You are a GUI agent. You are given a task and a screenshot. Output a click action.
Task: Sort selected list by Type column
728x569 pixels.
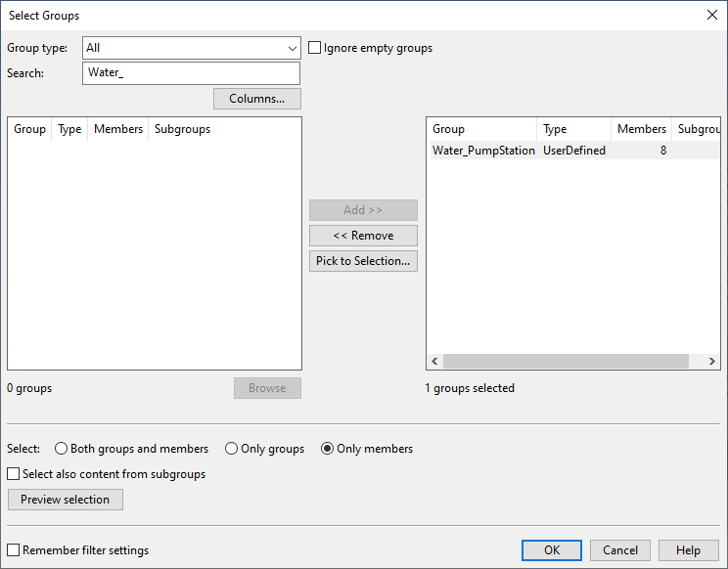(x=572, y=129)
